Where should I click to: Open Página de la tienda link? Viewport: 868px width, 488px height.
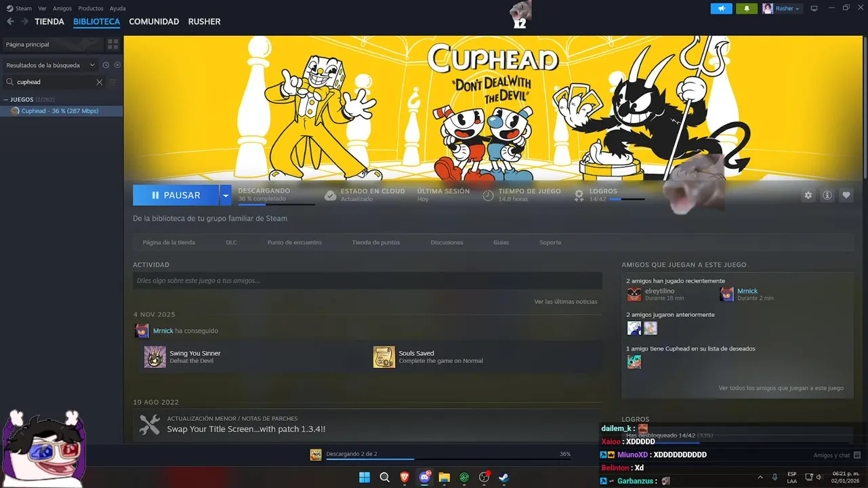[169, 243]
